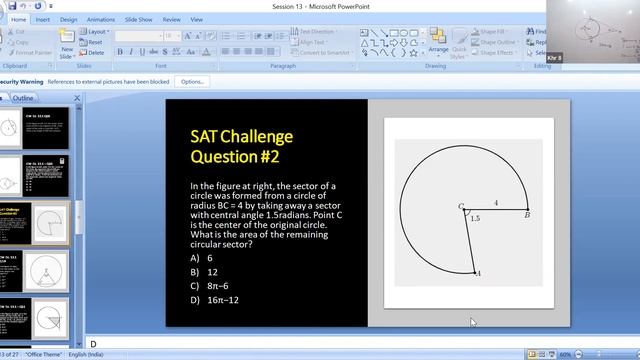Open the Home ribbon tab
Screen dimensions: 640x360
(18, 20)
